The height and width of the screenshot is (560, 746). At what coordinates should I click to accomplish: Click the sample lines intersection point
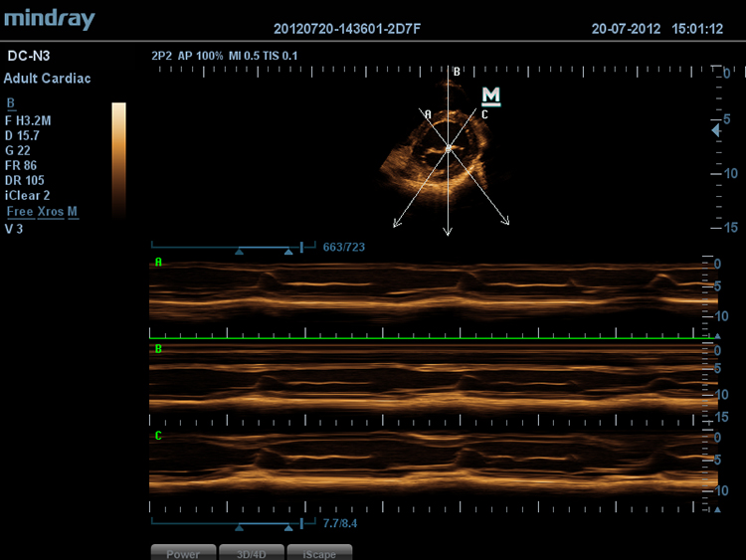click(449, 147)
